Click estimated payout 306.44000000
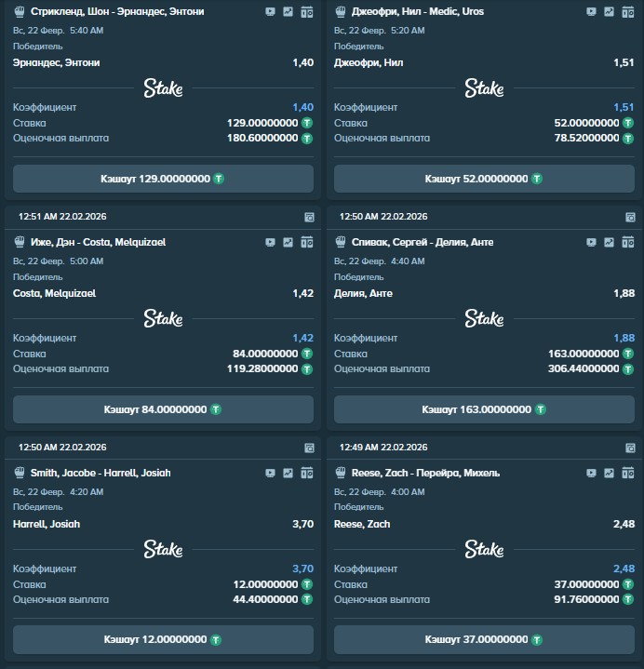 coord(584,369)
